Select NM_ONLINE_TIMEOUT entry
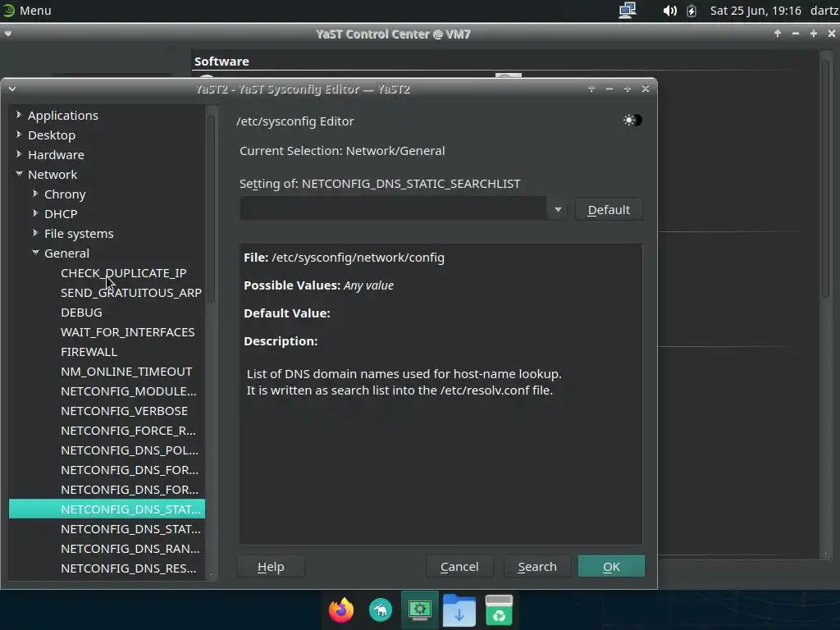 click(x=126, y=372)
